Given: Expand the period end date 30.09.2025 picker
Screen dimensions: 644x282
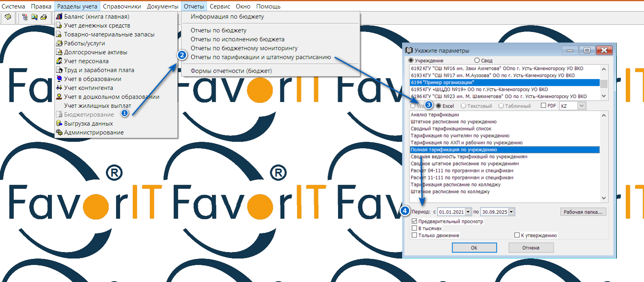Looking at the screenshot, I should pyautogui.click(x=511, y=212).
